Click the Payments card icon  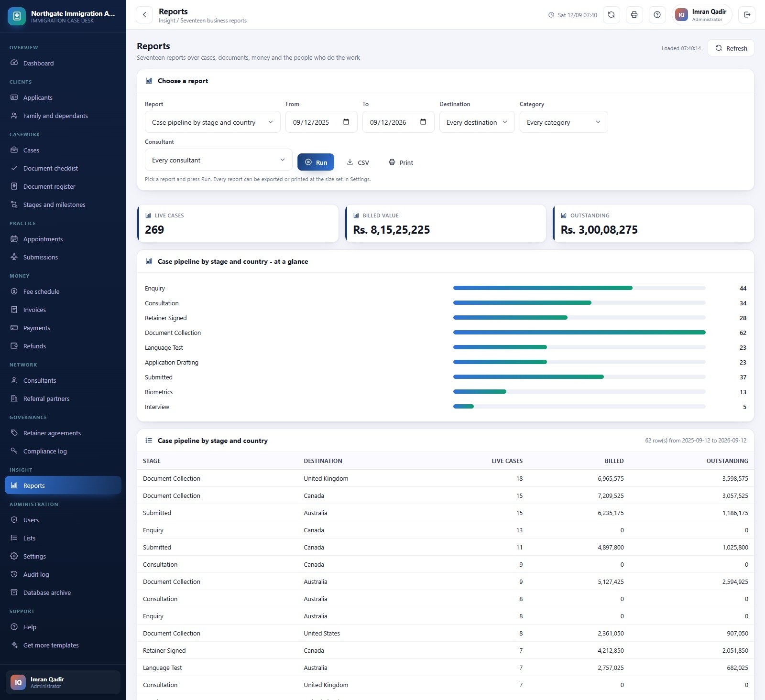click(x=14, y=328)
